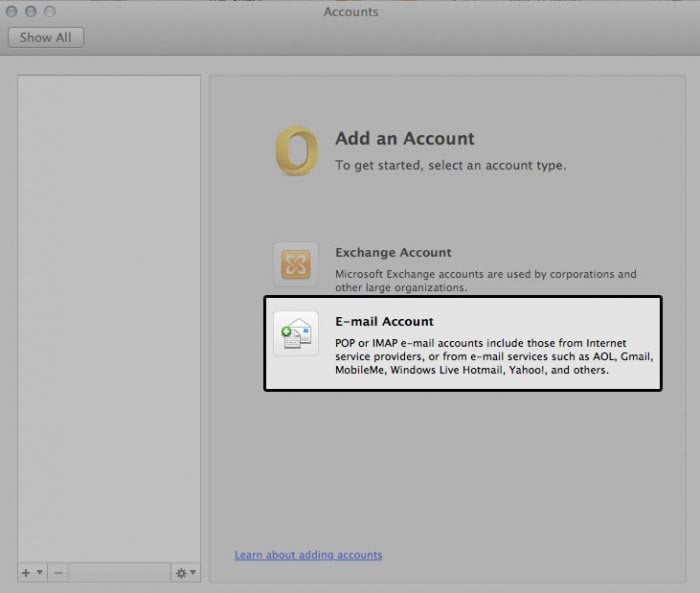Screen dimensions: 700x593
Task: Zoom the Accounts window with third titlebar button
Action: 50,12
